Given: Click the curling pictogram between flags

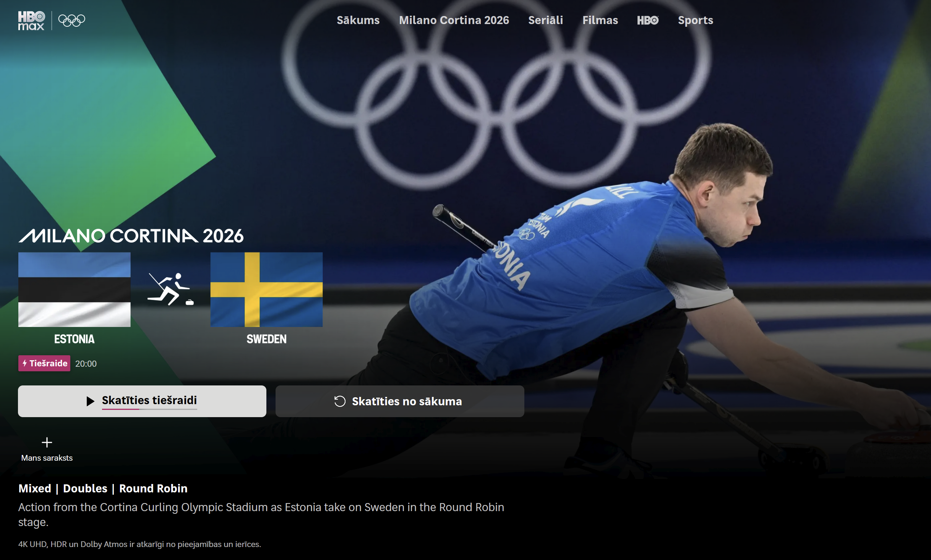Looking at the screenshot, I should tap(170, 289).
